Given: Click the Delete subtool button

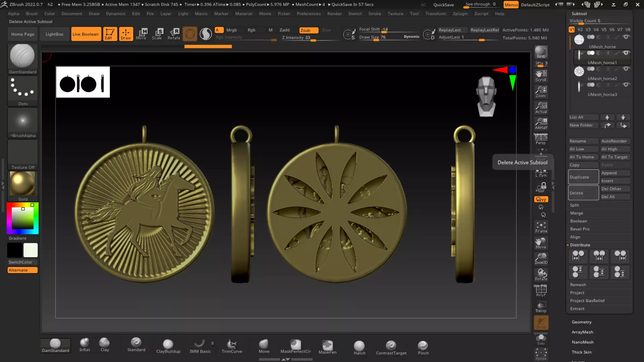Looking at the screenshot, I should [x=583, y=193].
